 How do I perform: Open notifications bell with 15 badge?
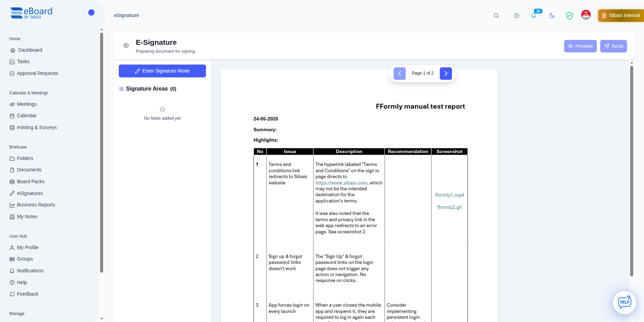click(534, 16)
